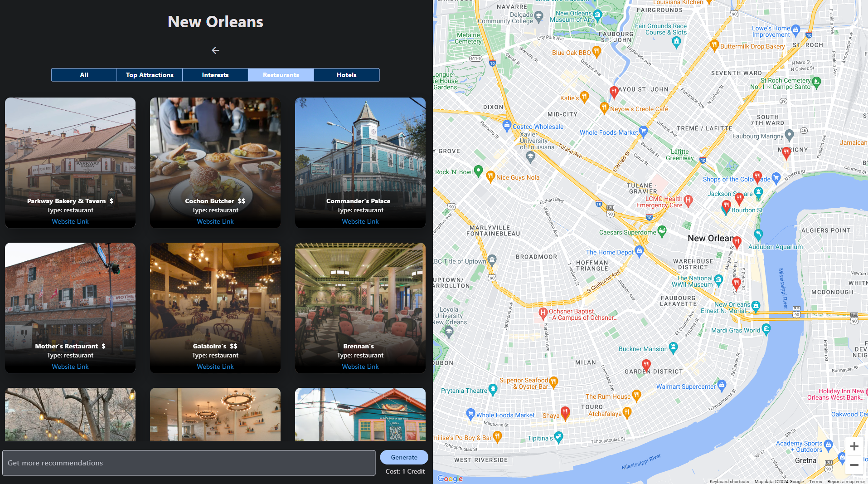Open Galatoire's website link

[x=215, y=367]
